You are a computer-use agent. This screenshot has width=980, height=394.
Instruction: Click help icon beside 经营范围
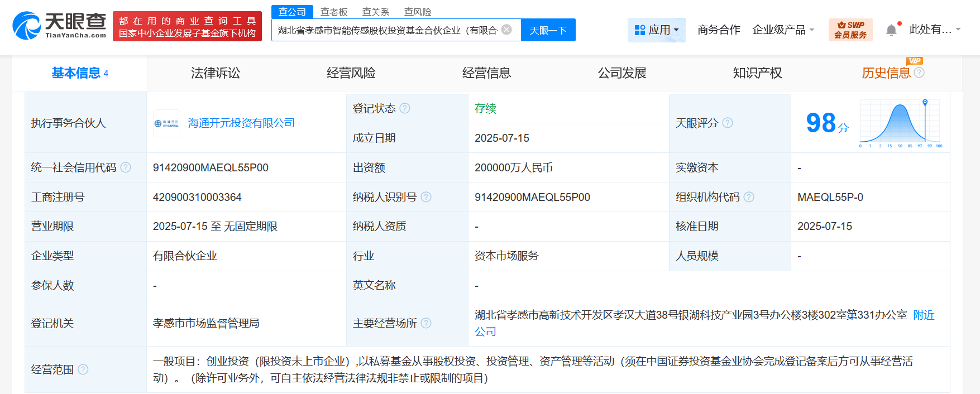tap(83, 369)
